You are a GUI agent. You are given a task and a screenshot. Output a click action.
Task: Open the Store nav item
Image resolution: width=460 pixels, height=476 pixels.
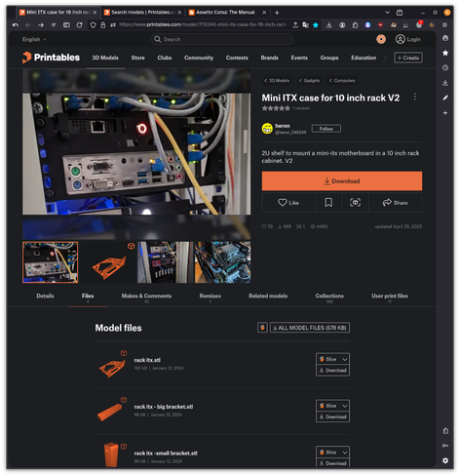click(x=137, y=58)
